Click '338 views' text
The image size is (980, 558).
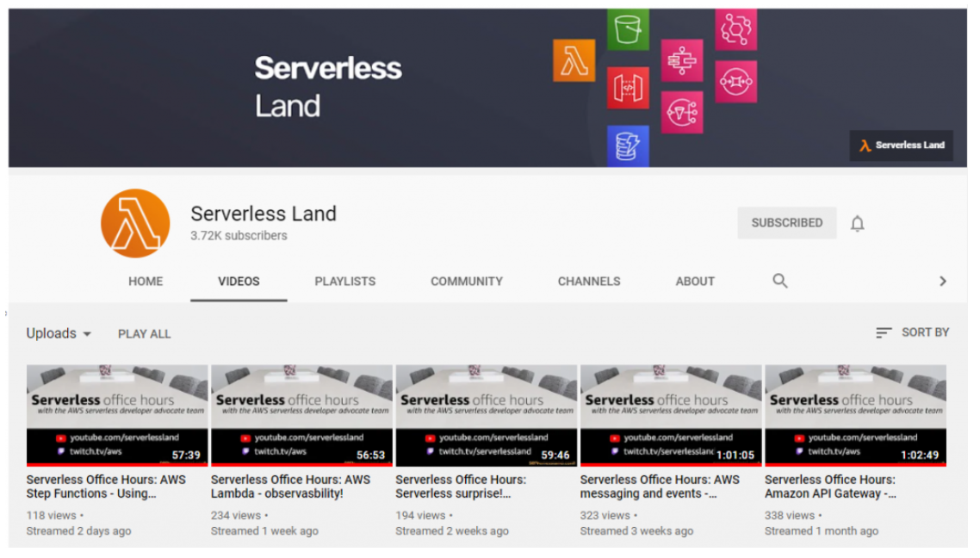click(x=790, y=516)
